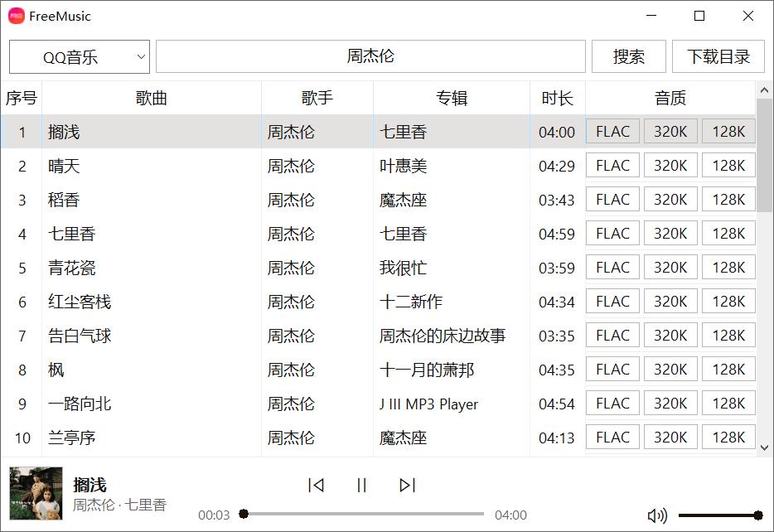Click the search field containing 周杰伦
The width and height of the screenshot is (774, 532).
pos(370,56)
